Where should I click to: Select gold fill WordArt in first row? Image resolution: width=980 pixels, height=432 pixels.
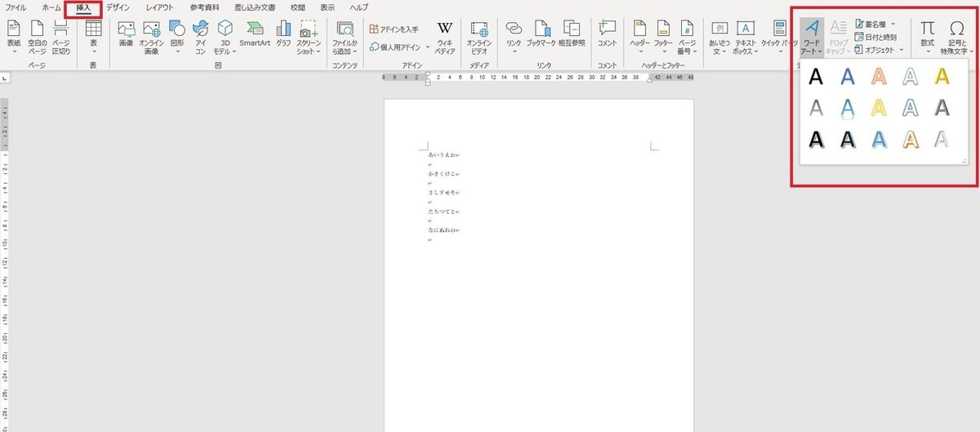[942, 77]
